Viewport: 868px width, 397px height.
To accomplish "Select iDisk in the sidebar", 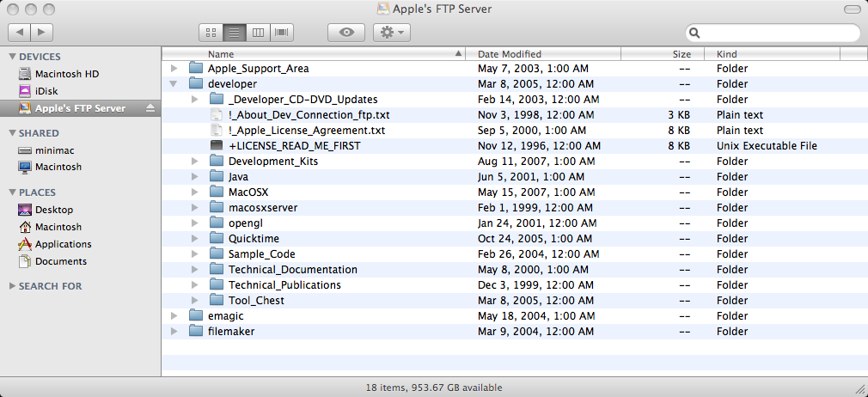I will [x=80, y=91].
